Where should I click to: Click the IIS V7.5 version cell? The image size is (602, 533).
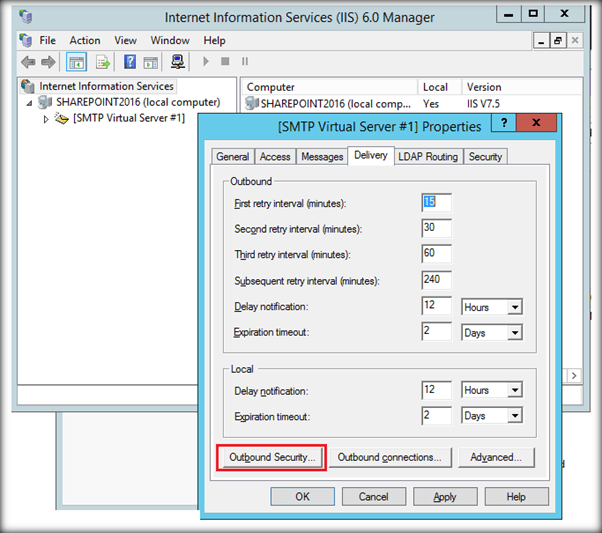click(483, 104)
